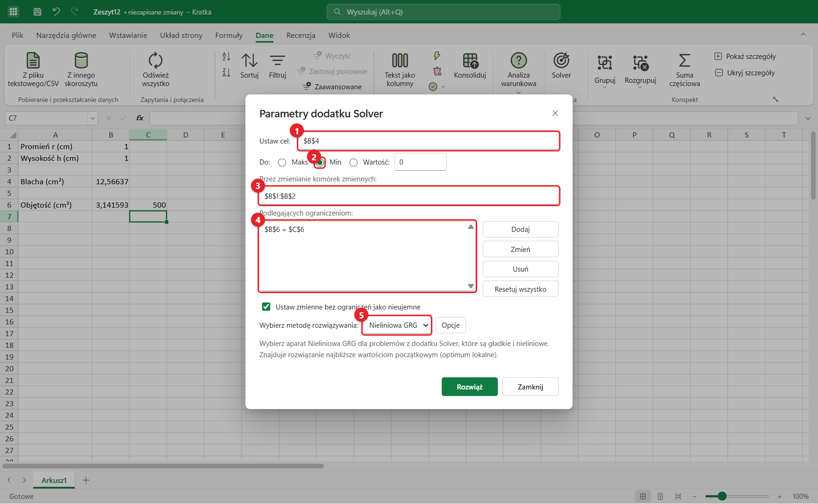Click the Save icon in title bar
This screenshot has height=504, width=818.
click(37, 12)
